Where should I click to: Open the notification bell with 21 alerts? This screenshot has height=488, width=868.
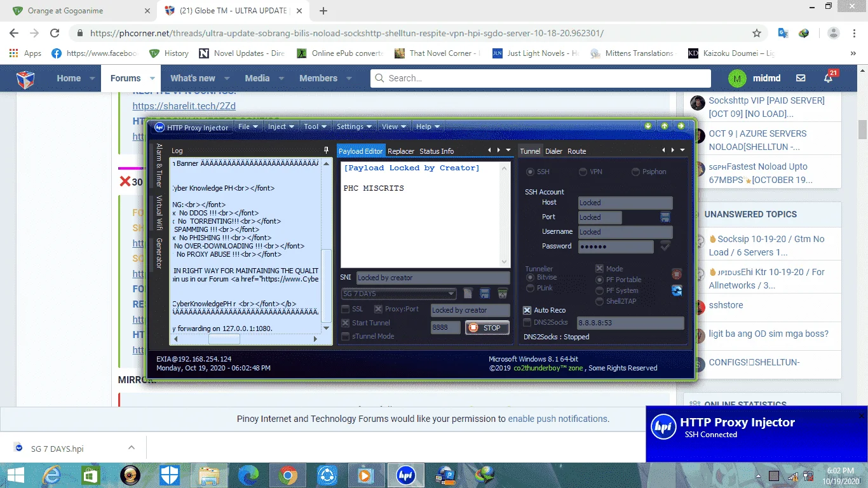click(x=829, y=78)
